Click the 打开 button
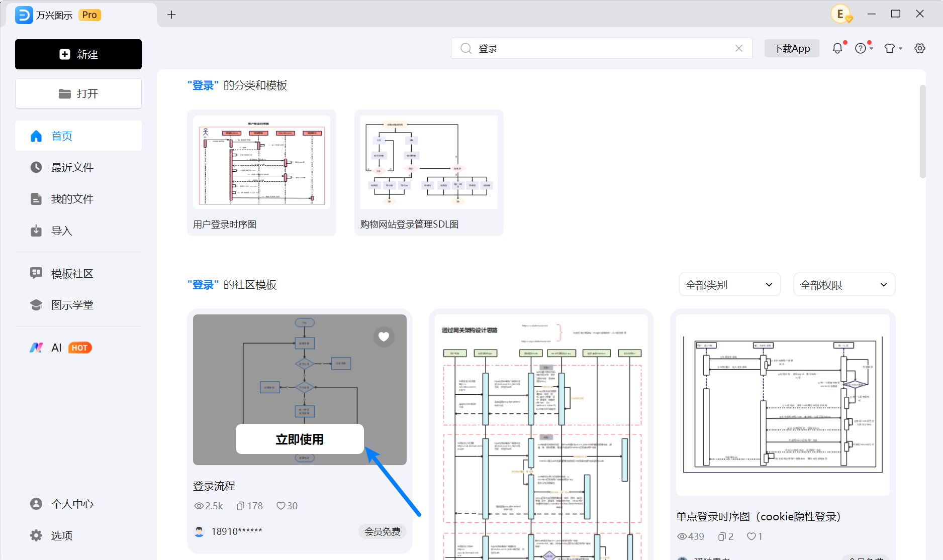943x560 pixels. tap(78, 93)
